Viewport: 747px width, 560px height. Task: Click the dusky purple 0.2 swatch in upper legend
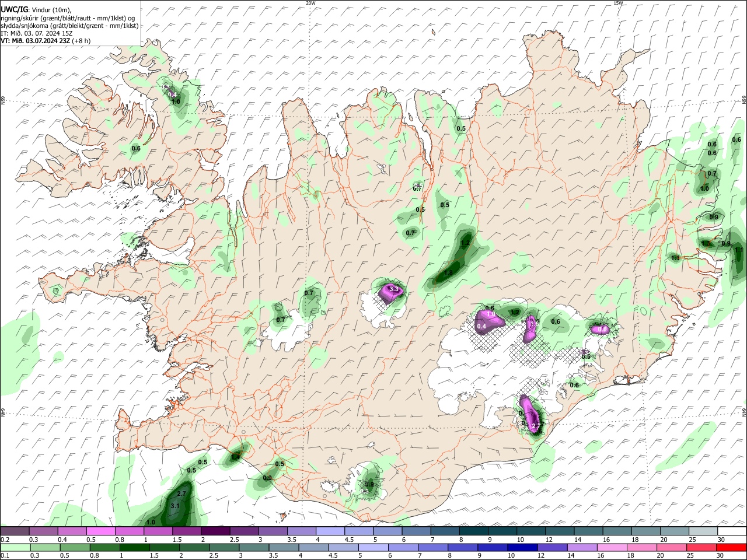15,531
